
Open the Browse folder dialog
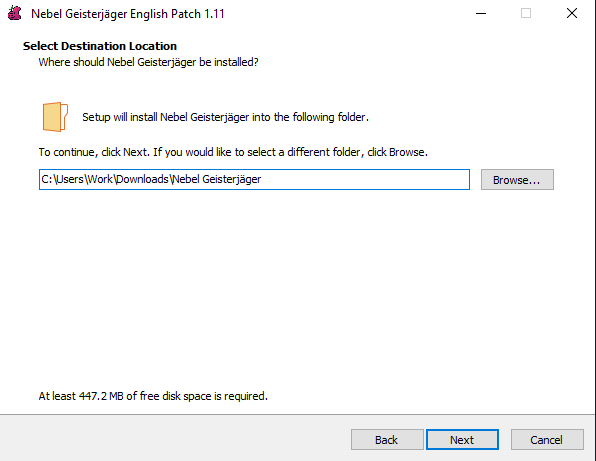click(x=517, y=179)
